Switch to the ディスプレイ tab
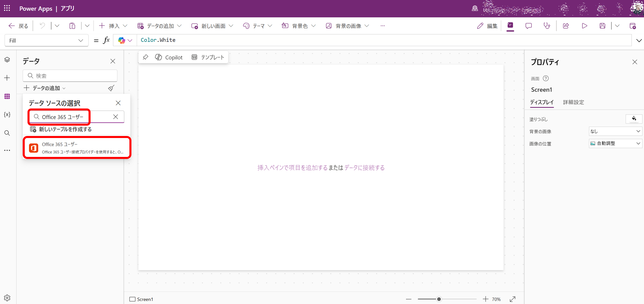644x304 pixels. point(542,102)
